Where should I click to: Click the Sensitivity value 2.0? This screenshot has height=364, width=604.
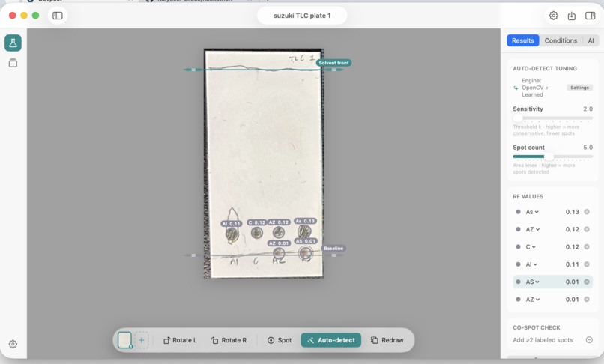[588, 109]
